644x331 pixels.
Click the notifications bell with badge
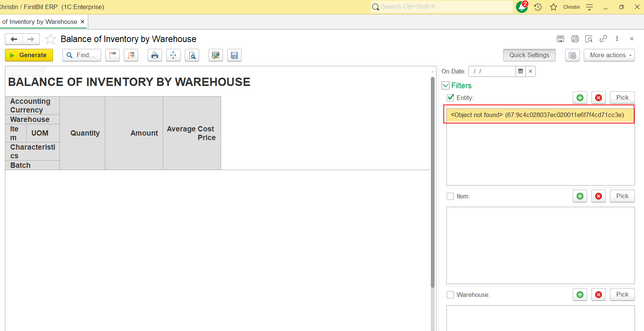coord(522,7)
